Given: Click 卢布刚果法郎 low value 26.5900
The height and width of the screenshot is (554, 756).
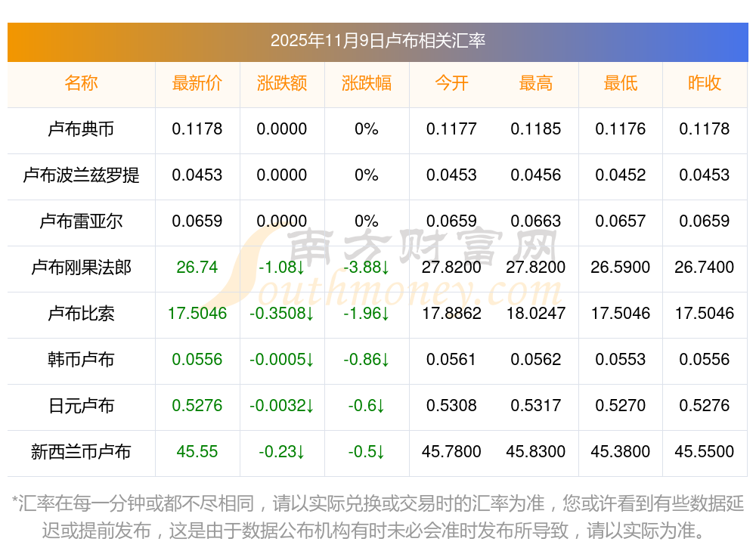Looking at the screenshot, I should [x=621, y=267].
